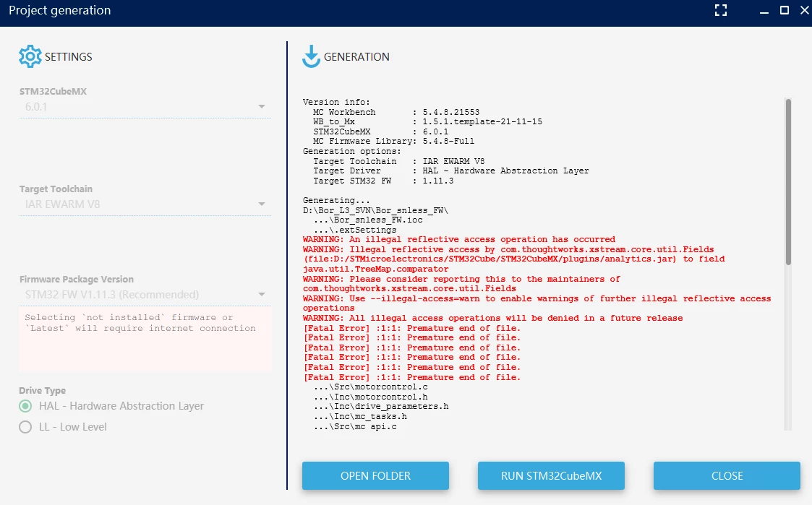Click the firmware internet connection note box
Viewport: 812px width, 505px height.
tap(145, 339)
